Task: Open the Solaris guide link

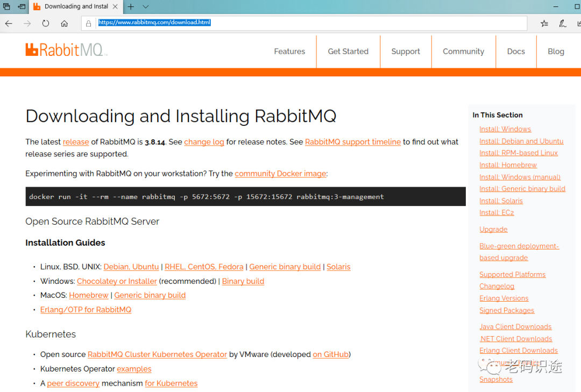Action: (x=338, y=267)
